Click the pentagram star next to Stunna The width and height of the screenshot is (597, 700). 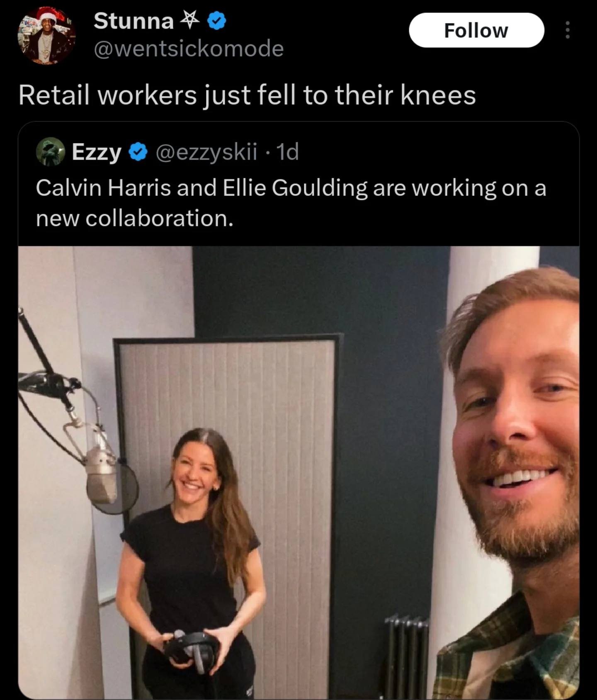189,20
